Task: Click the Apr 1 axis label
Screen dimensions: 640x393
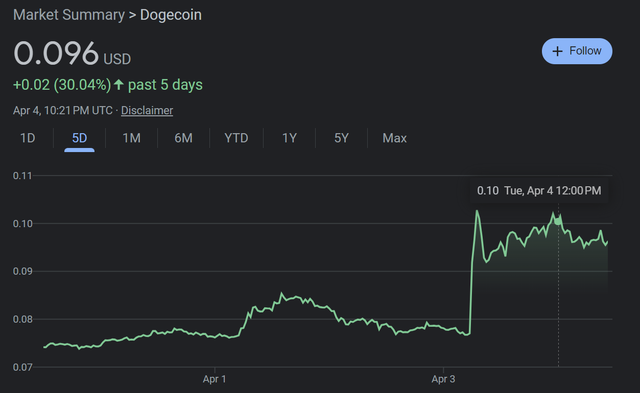Action: coord(214,379)
